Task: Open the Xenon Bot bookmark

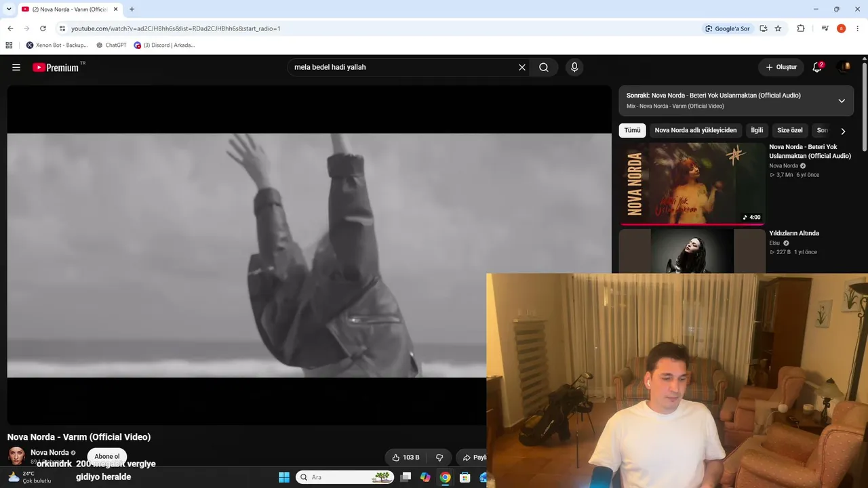Action: tap(57, 45)
